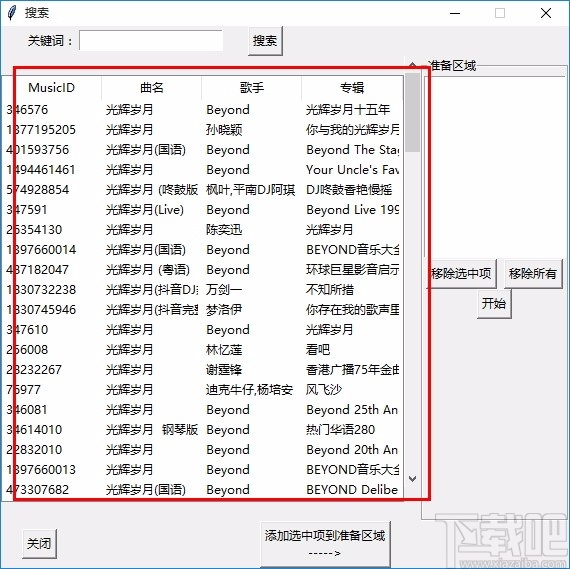Select row with MusicID 473307682
Screen dimensions: 570x569
click(202, 489)
